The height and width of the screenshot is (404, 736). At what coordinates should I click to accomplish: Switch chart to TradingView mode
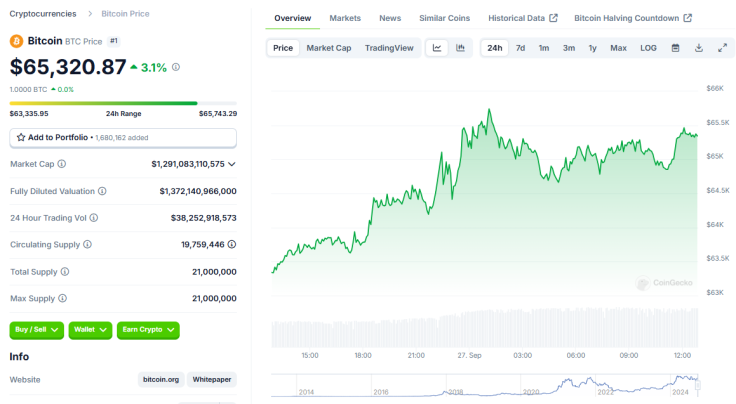coord(389,48)
